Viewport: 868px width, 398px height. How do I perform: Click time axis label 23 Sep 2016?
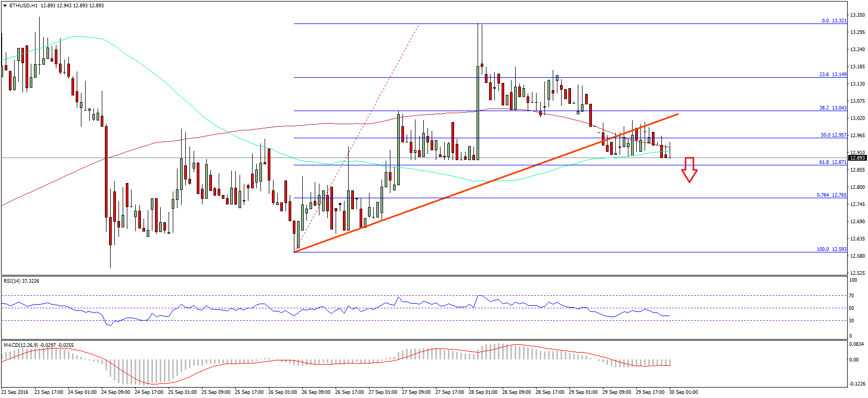point(15,392)
